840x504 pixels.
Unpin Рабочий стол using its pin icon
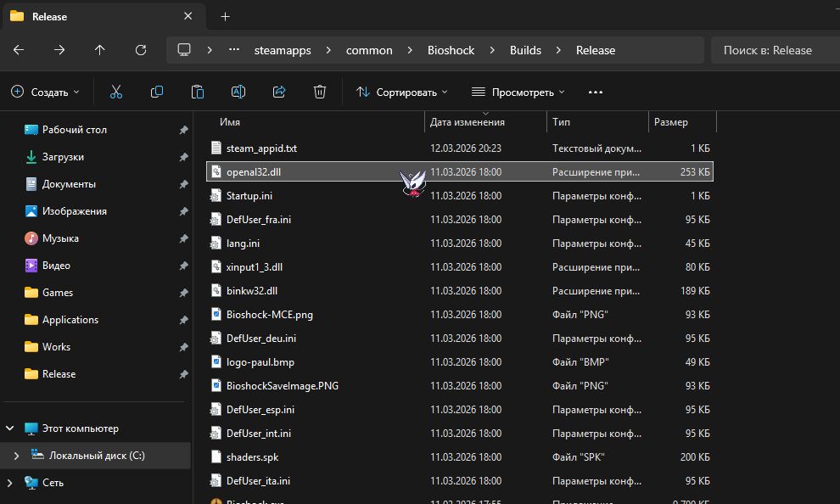point(183,130)
